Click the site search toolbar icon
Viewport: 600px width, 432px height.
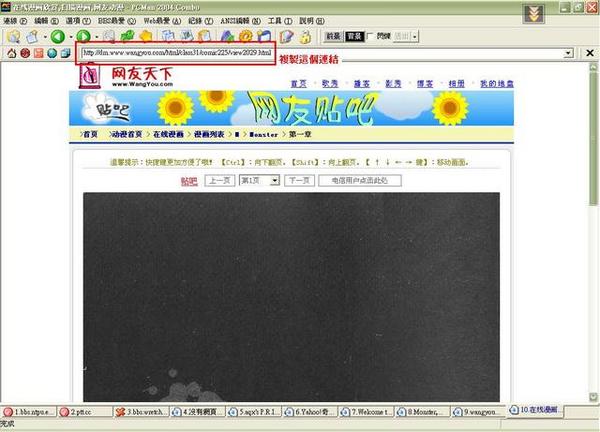pos(14,36)
